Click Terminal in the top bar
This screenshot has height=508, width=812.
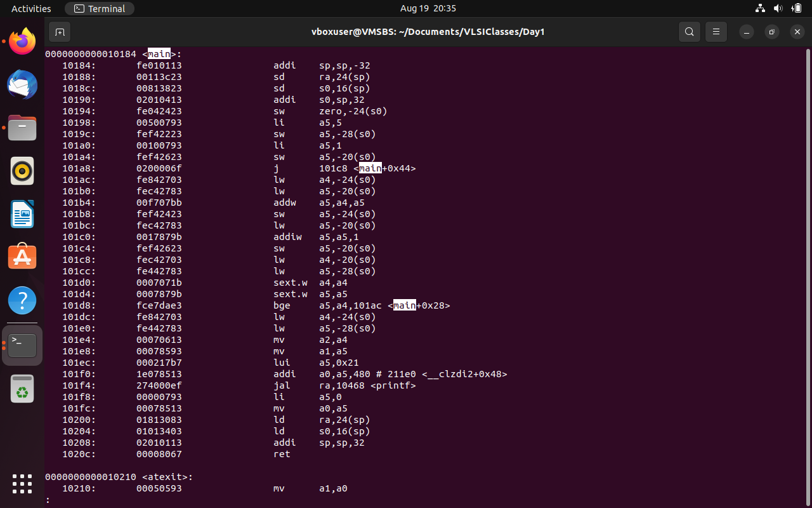100,8
